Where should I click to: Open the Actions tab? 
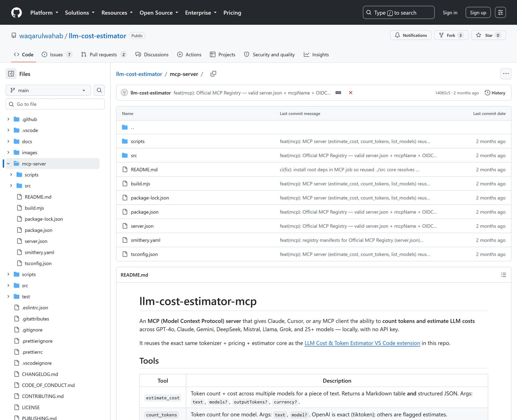pyautogui.click(x=189, y=55)
